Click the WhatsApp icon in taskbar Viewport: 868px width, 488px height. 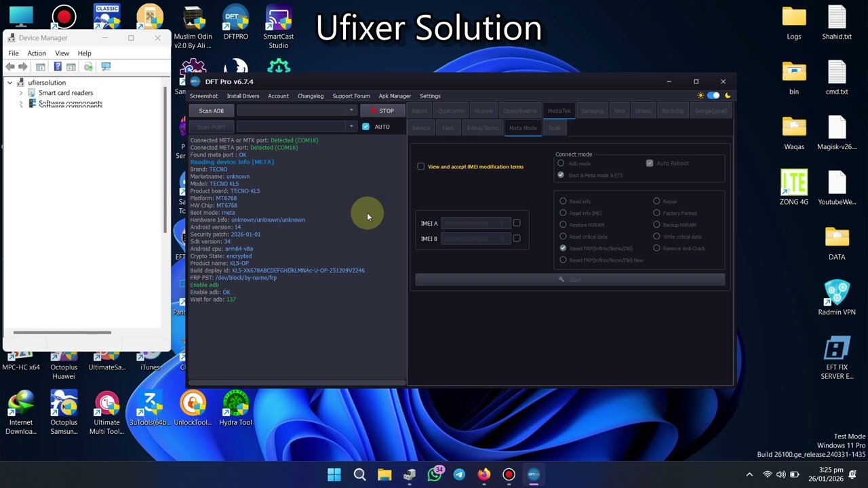coord(435,474)
